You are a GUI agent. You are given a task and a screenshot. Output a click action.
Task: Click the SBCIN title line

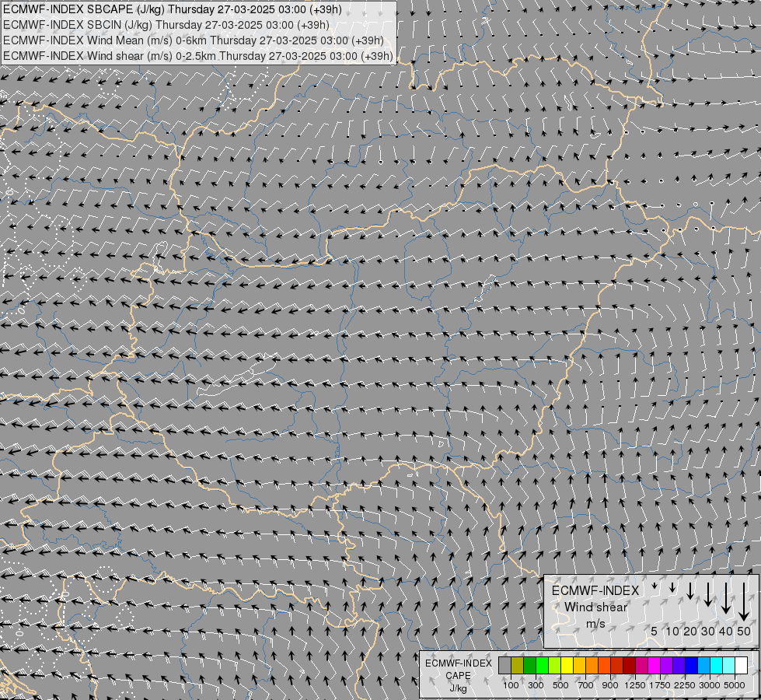(x=166, y=25)
